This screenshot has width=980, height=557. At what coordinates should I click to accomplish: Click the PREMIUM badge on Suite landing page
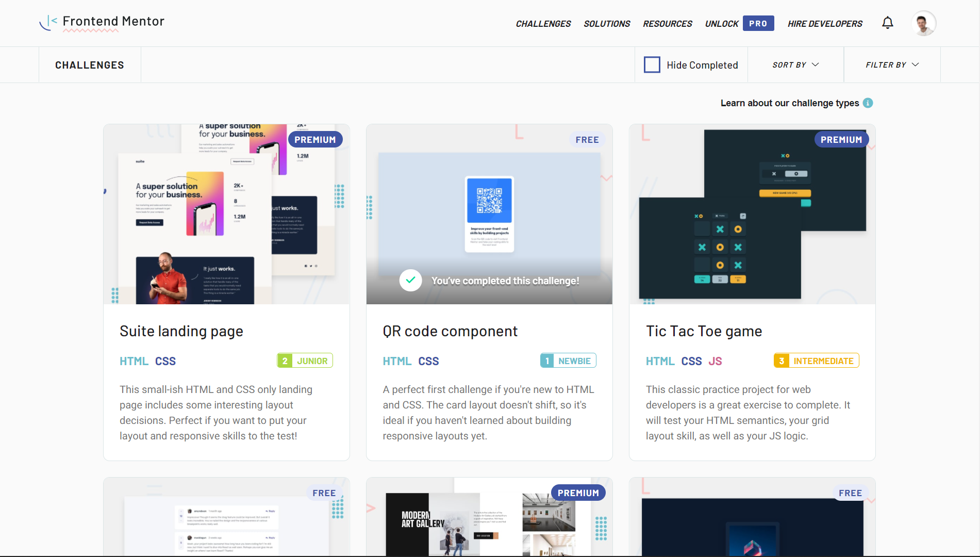315,140
